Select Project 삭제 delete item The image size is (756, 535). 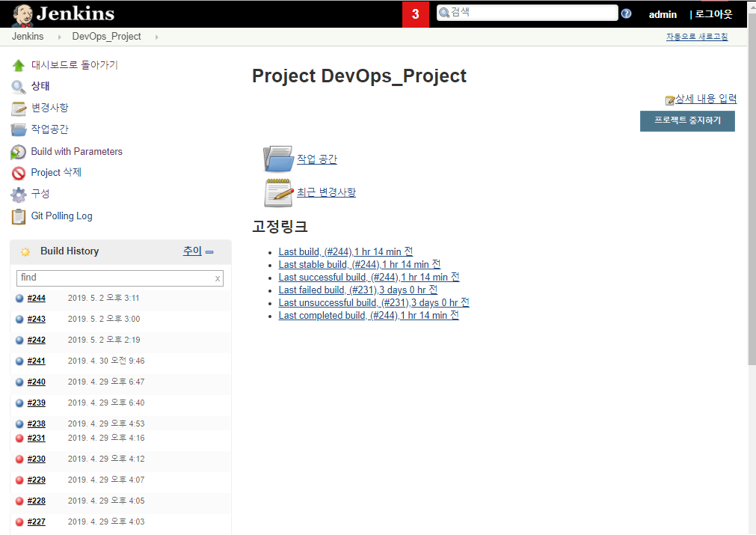tap(56, 172)
